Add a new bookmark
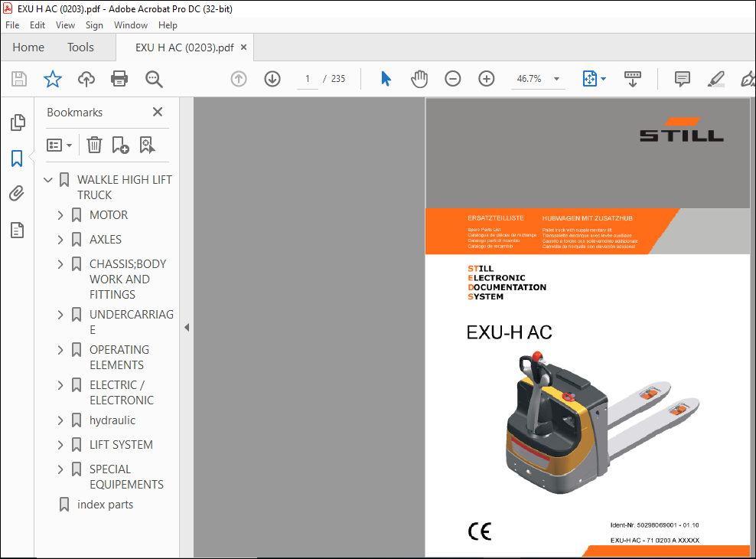The width and height of the screenshot is (756, 559). tap(120, 145)
